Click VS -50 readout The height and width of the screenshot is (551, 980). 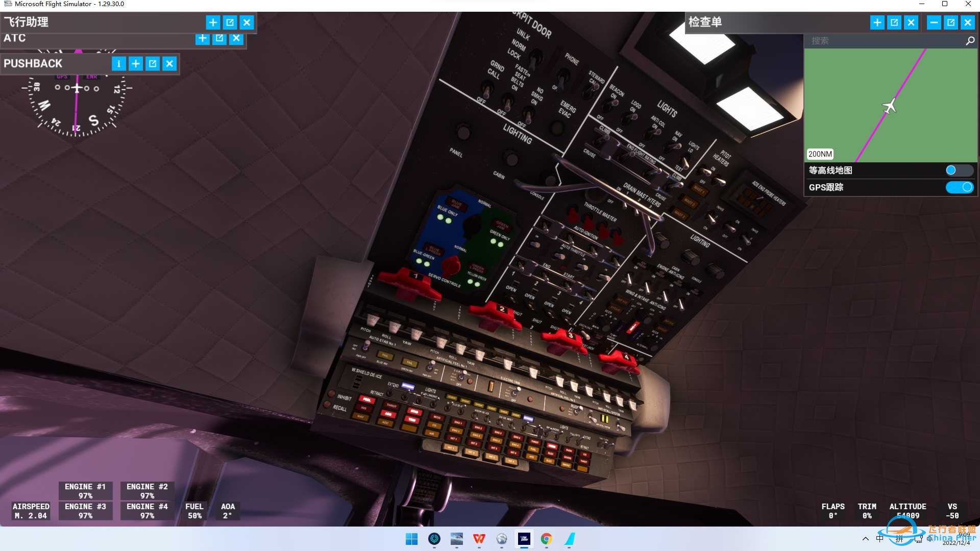[952, 511]
